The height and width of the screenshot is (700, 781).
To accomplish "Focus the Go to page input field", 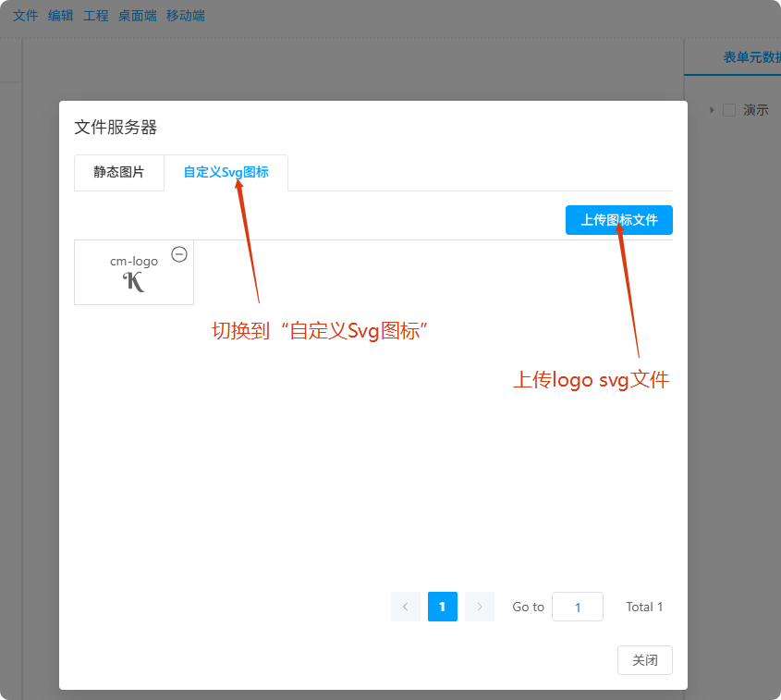I will [577, 607].
